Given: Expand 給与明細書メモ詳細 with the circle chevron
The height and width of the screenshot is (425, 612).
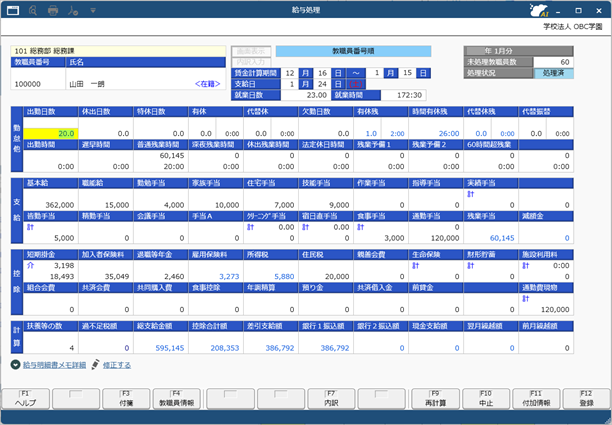Looking at the screenshot, I should (x=15, y=365).
